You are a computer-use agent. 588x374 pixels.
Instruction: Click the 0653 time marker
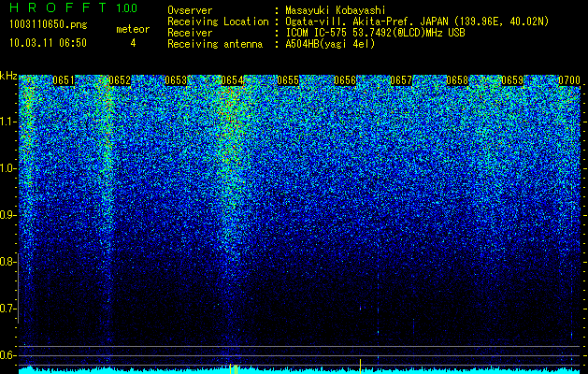[x=176, y=80]
